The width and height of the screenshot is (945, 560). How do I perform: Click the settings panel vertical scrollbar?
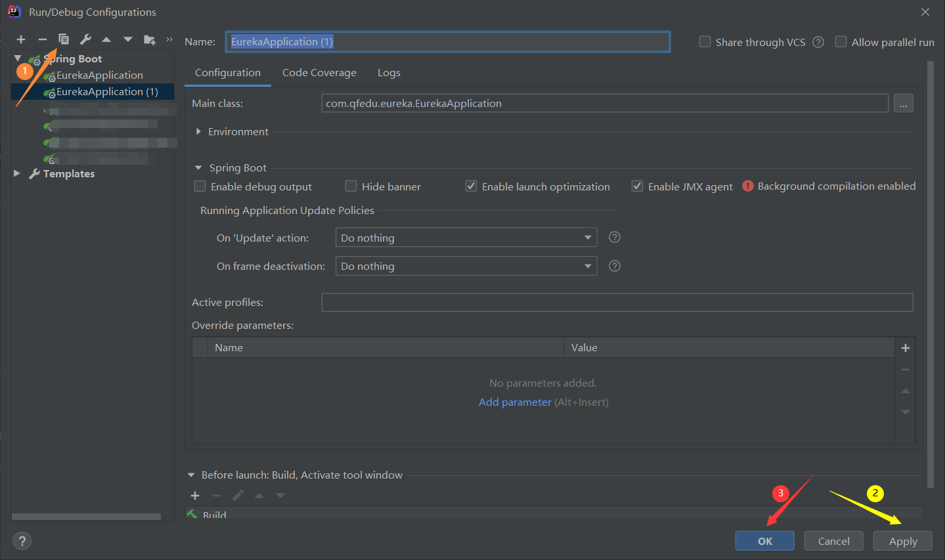point(930,274)
